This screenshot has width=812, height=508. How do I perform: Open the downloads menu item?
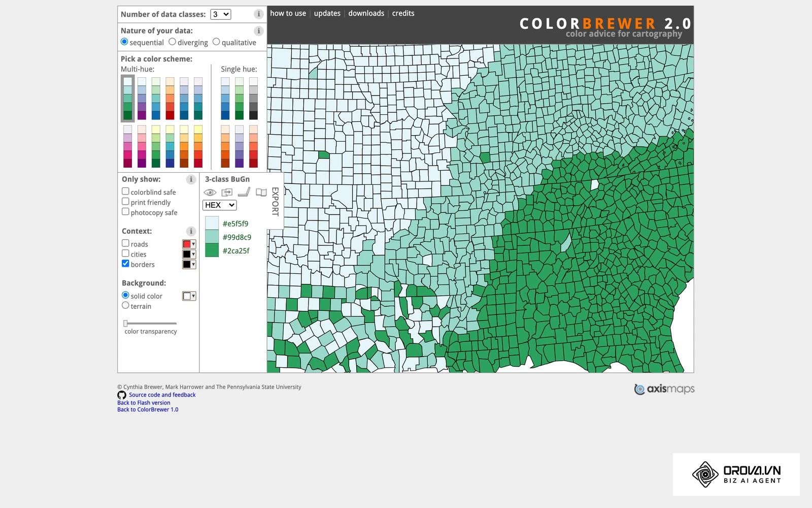366,13
